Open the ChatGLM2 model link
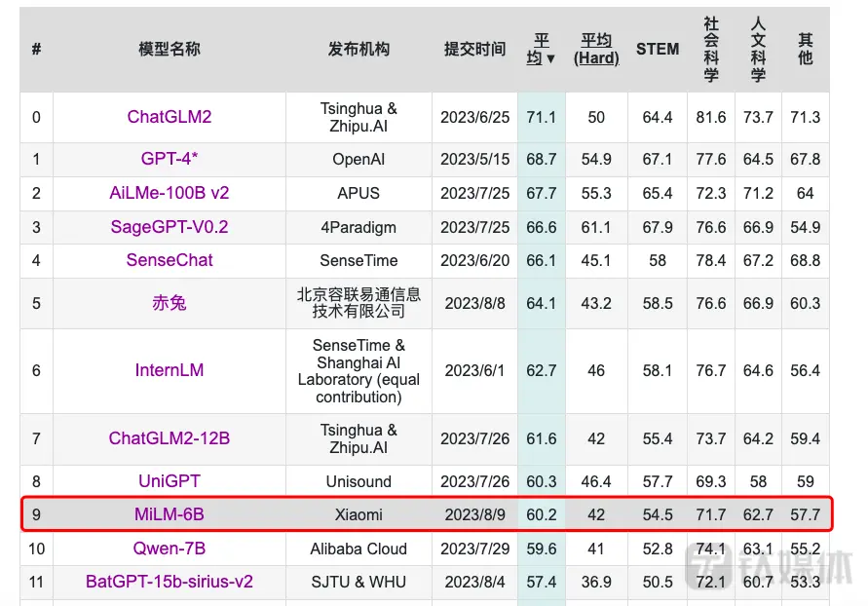The image size is (868, 606). [x=169, y=117]
